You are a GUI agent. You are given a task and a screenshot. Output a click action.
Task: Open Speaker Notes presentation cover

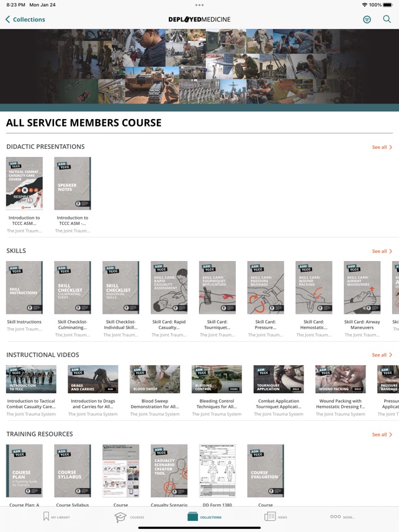coord(73,183)
